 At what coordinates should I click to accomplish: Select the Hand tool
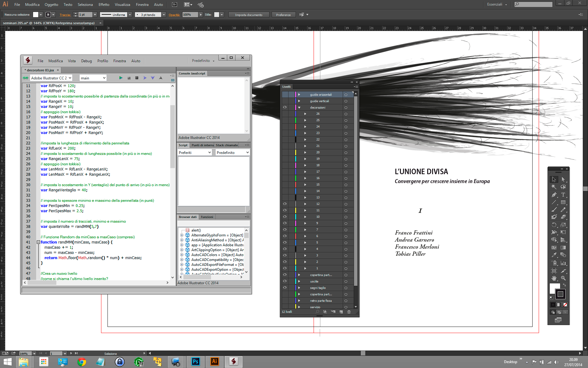click(x=554, y=278)
